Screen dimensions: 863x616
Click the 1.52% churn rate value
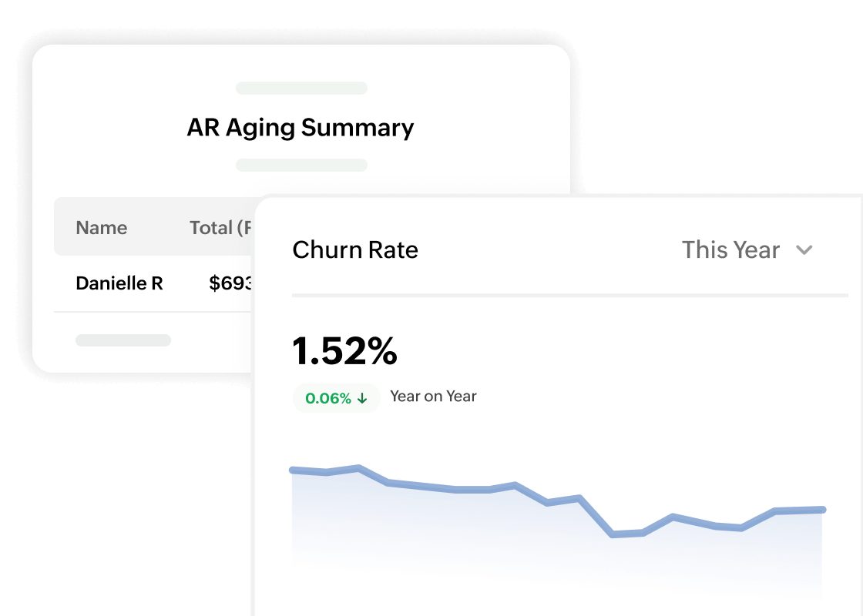[344, 352]
